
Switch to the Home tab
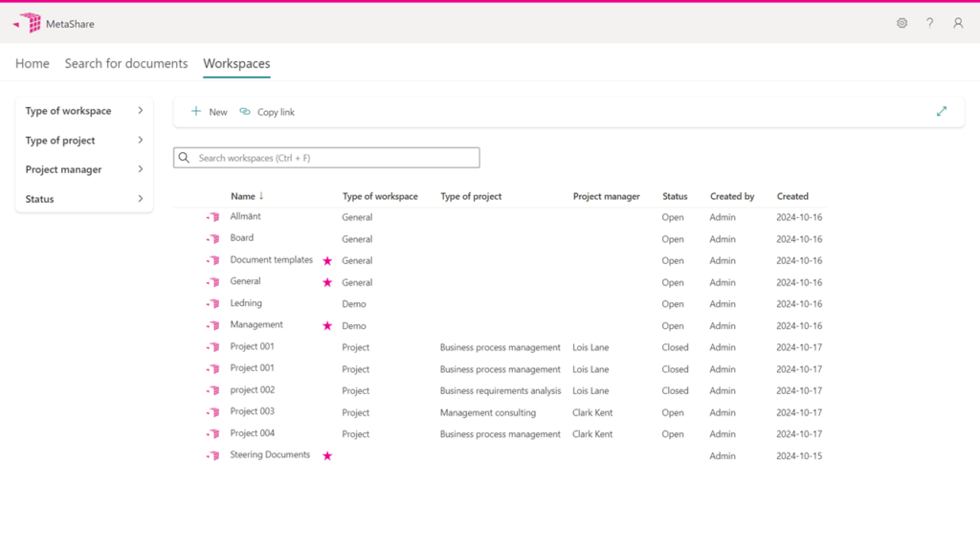(x=33, y=64)
